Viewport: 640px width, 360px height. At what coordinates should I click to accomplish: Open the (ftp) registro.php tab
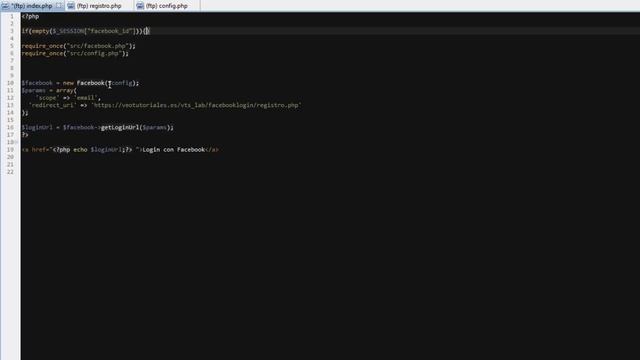click(x=99, y=6)
